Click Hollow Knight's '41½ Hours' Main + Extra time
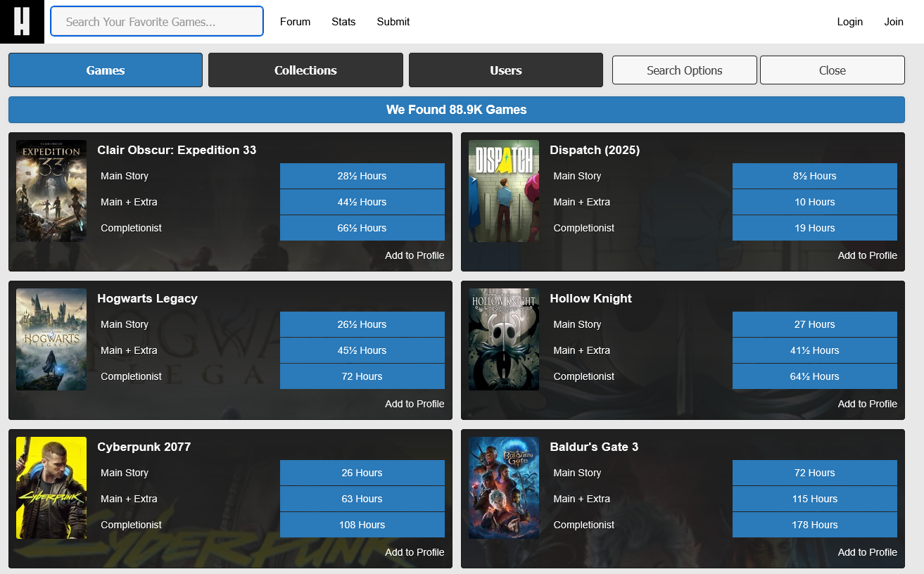 coord(815,350)
